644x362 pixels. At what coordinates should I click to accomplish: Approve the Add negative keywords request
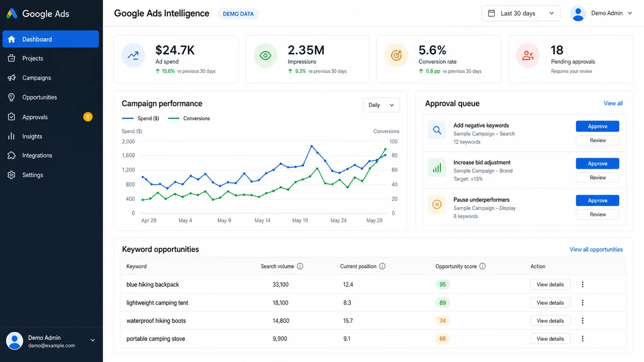point(597,126)
